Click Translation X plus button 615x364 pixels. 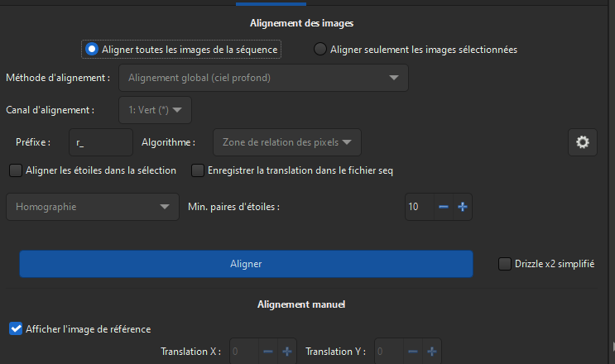(287, 352)
